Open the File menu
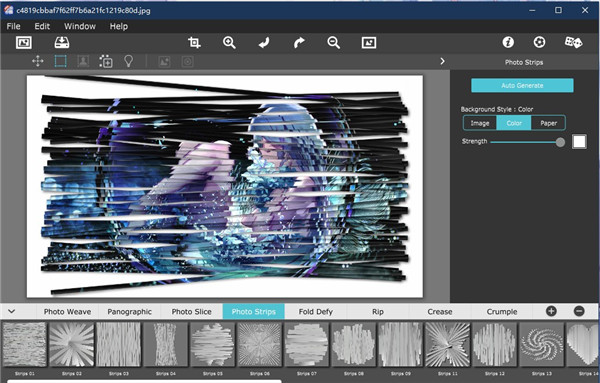This screenshot has width=600, height=383. click(13, 26)
